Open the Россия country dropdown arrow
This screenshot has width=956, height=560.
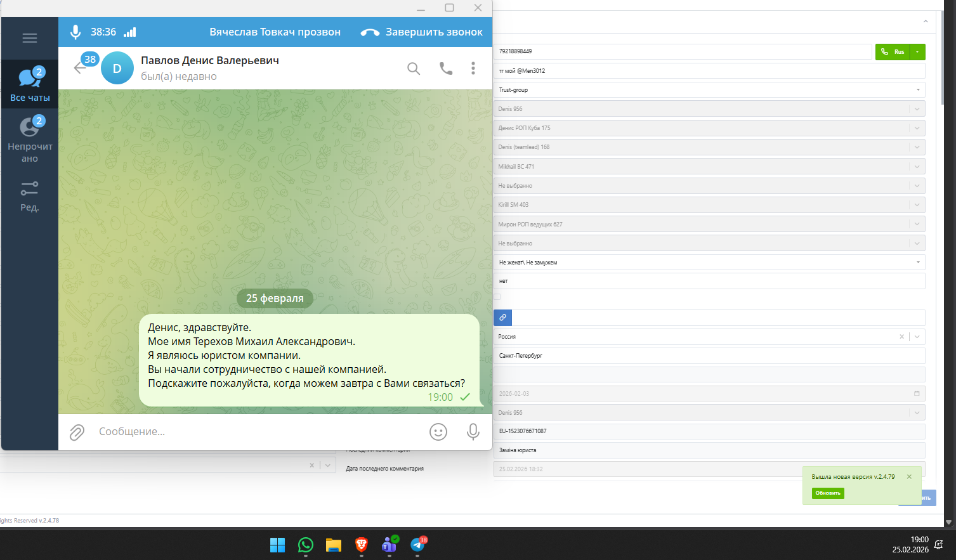(917, 337)
